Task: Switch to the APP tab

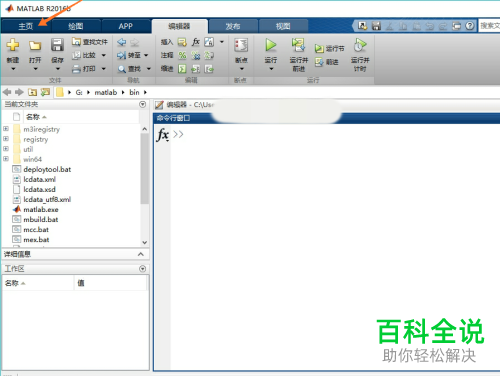Action: click(126, 26)
